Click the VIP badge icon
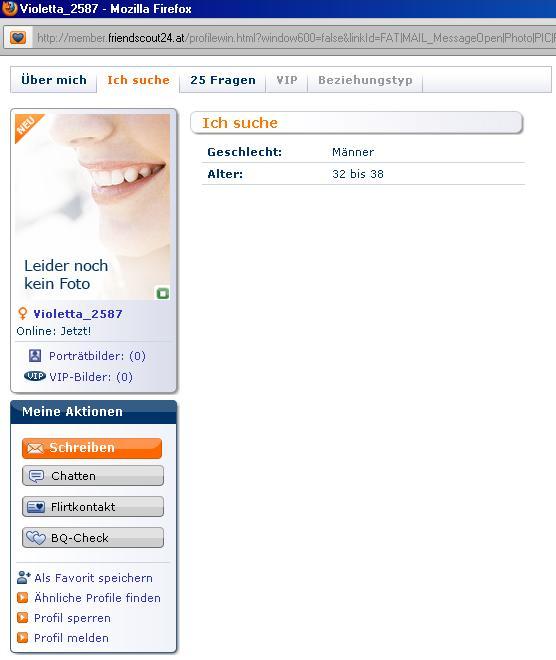556x660 pixels. 35,376
